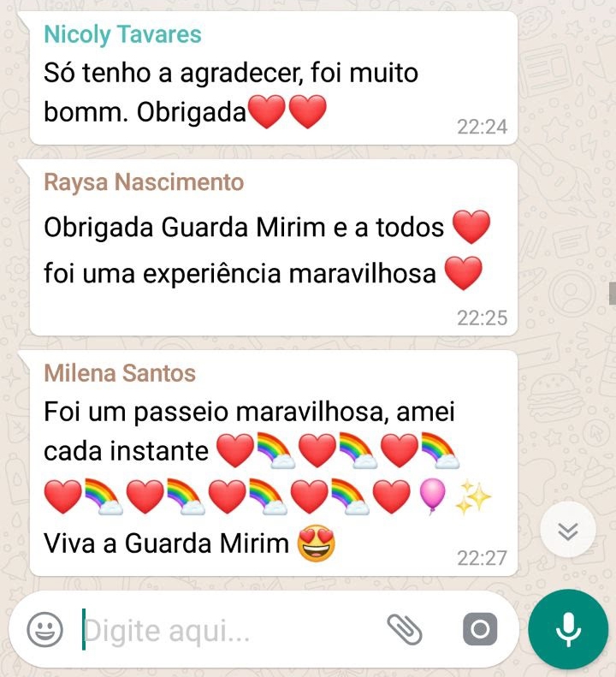The image size is (616, 677).
Task: Open Nicoly Tavares sender name
Action: coord(122,34)
